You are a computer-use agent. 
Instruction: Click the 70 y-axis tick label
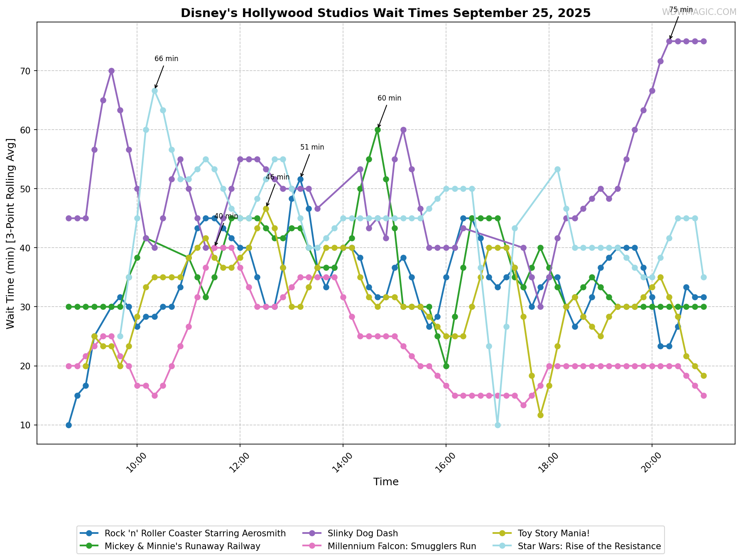pyautogui.click(x=26, y=71)
